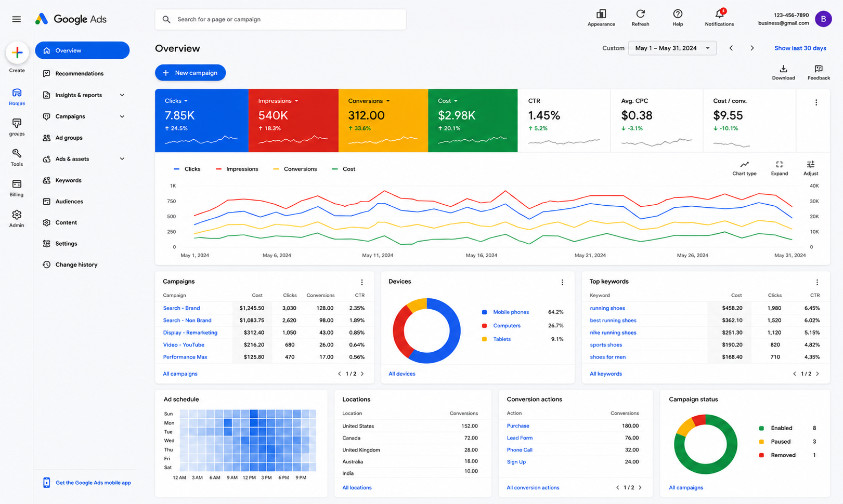Open scorecard more options menu

click(x=816, y=102)
